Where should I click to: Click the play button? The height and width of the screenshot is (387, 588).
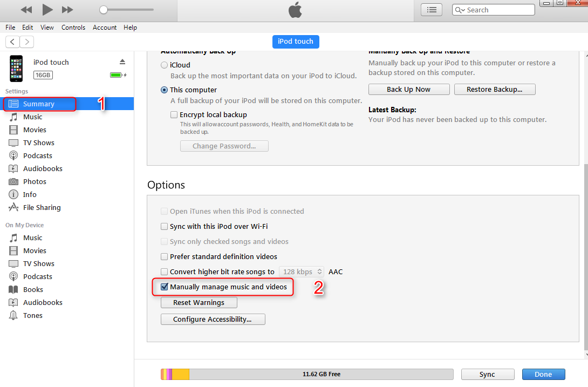[47, 9]
